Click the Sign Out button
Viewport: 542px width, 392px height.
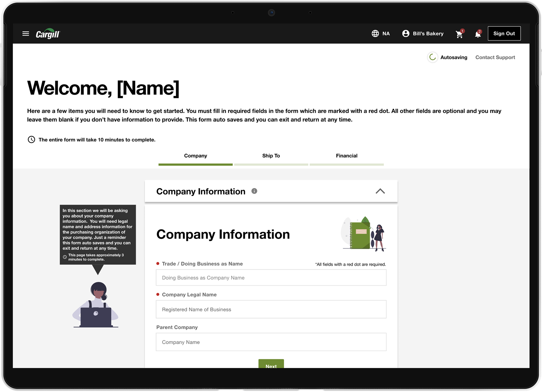point(504,34)
